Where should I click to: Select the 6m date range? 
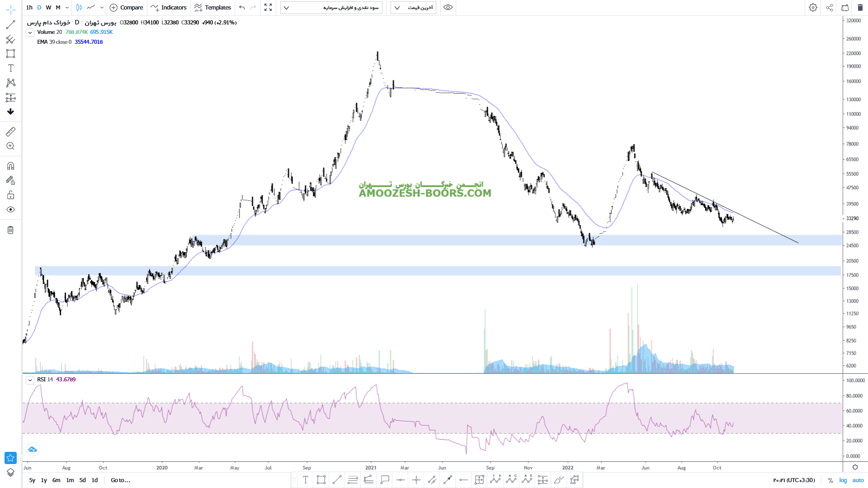click(x=56, y=480)
